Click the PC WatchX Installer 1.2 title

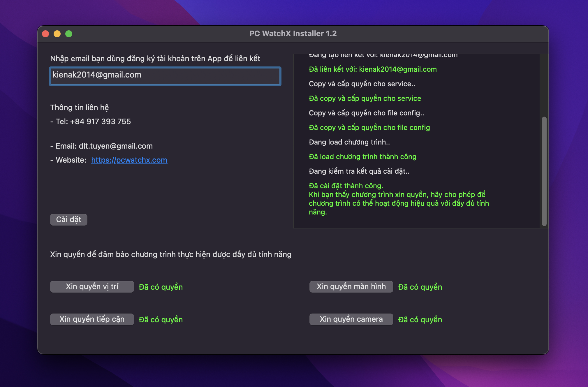[x=293, y=34]
